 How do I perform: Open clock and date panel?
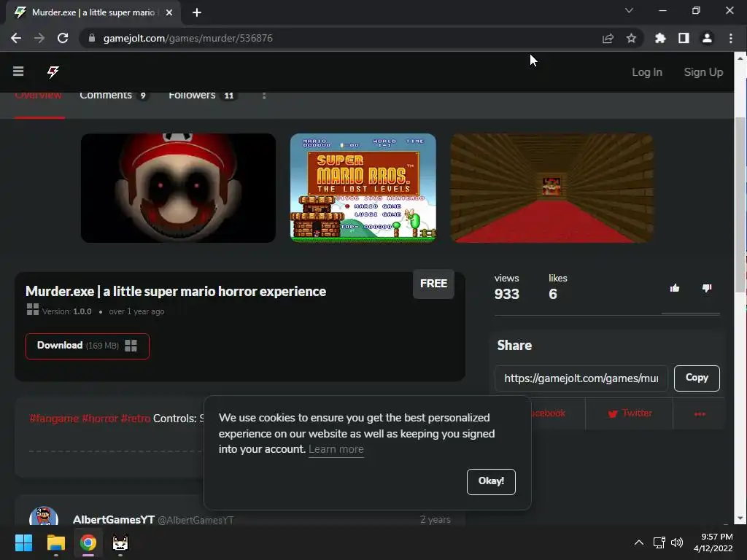coord(713,542)
